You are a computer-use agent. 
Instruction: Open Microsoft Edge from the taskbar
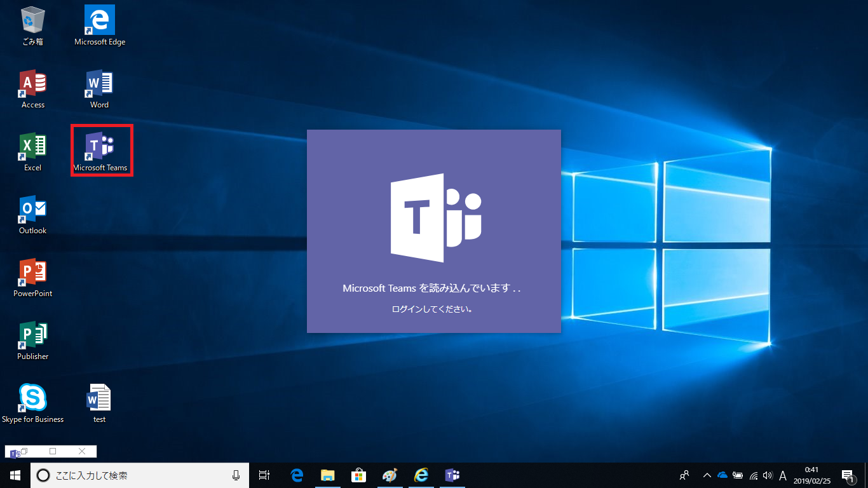(297, 475)
